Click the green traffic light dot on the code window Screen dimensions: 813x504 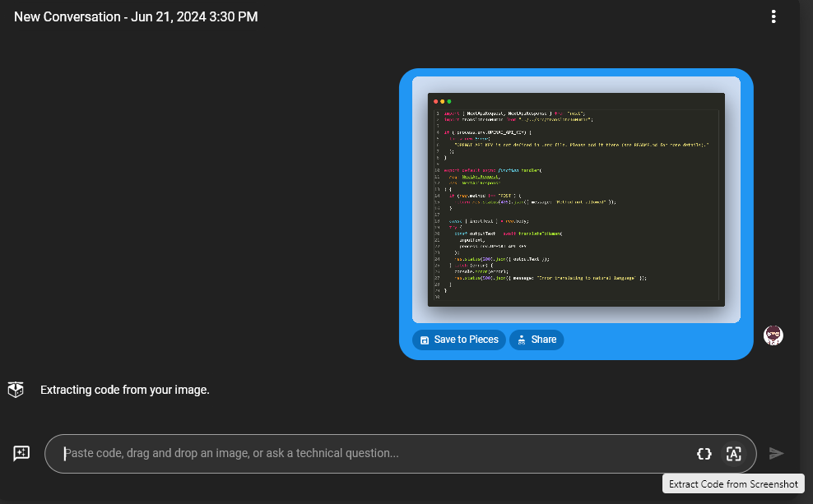(x=448, y=101)
